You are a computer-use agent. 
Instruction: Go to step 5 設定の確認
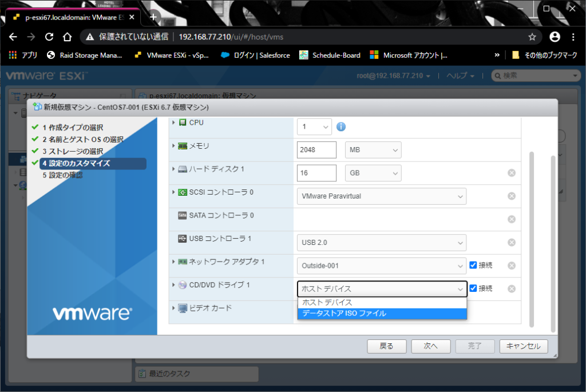[62, 175]
